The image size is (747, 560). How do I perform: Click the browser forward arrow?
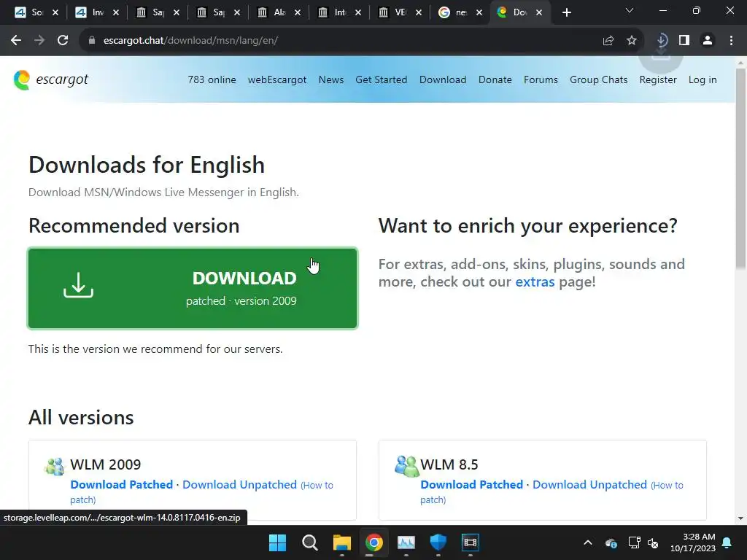point(39,41)
